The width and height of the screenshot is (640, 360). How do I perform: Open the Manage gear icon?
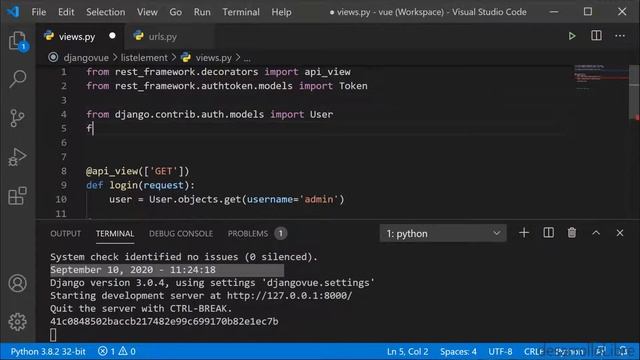pyautogui.click(x=18, y=322)
